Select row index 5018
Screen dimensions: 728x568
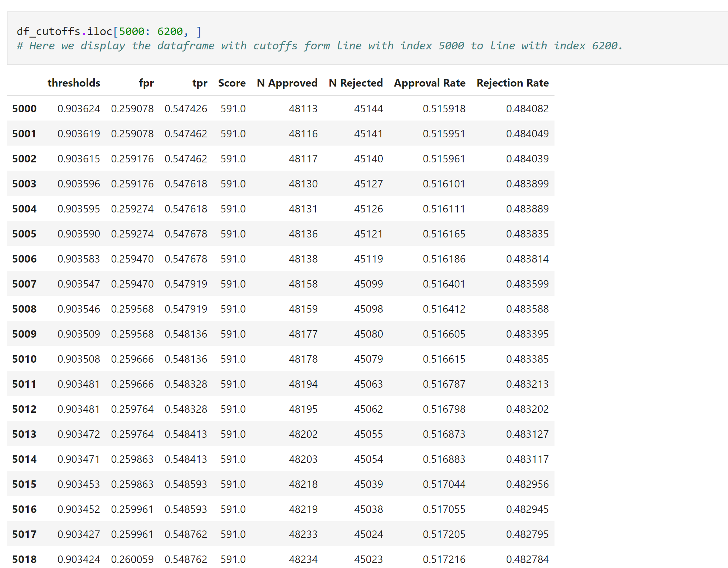pyautogui.click(x=24, y=559)
